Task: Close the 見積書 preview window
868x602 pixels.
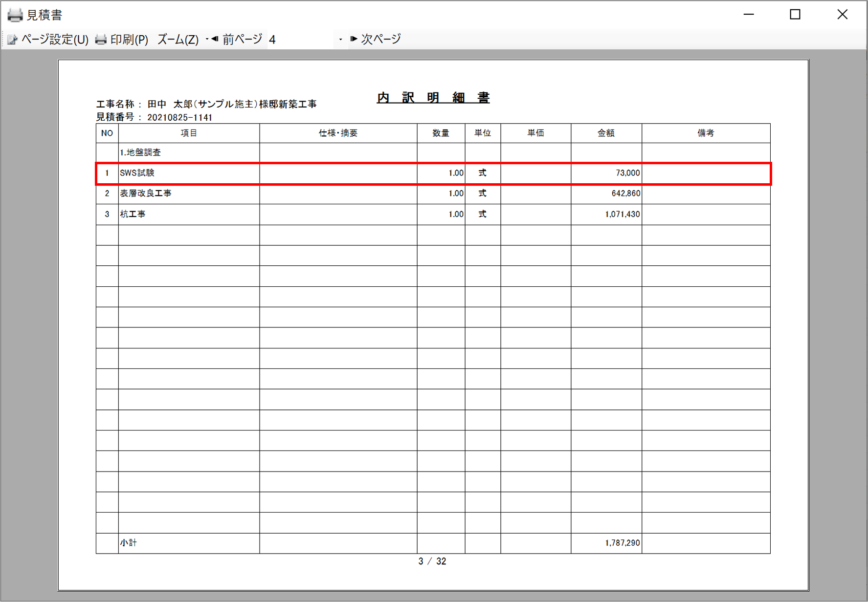Action: click(x=842, y=15)
